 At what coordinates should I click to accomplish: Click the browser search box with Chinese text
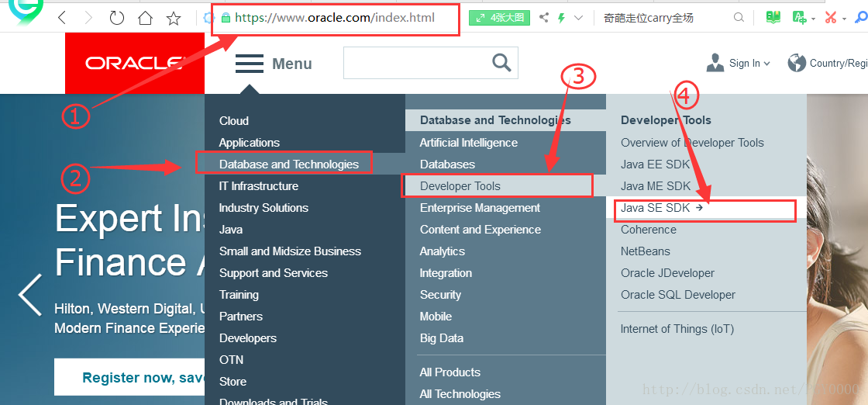648,19
